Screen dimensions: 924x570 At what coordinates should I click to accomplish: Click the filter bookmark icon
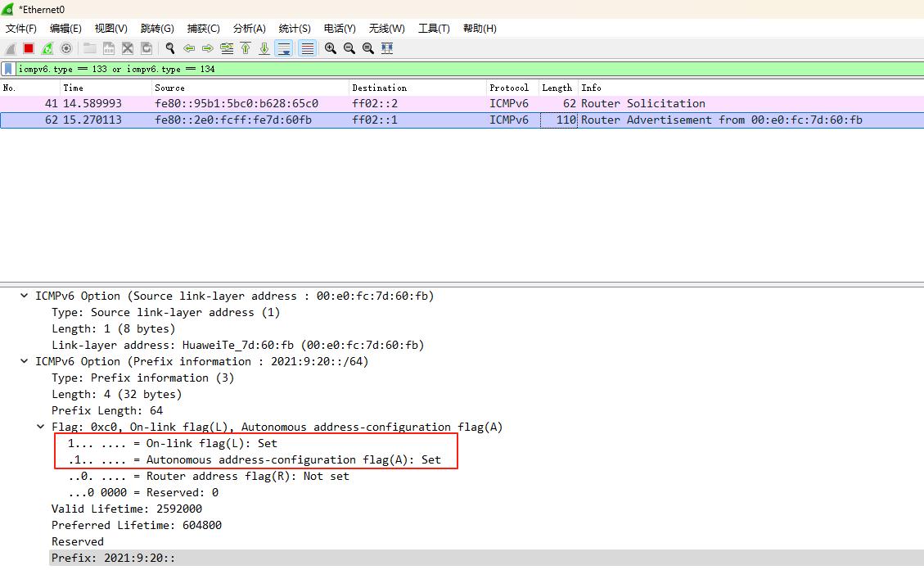(x=8, y=69)
